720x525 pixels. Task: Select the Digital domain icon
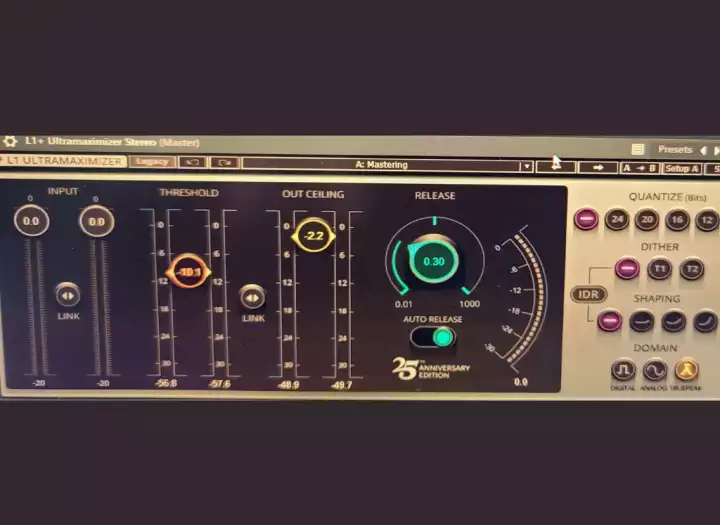pyautogui.click(x=623, y=370)
